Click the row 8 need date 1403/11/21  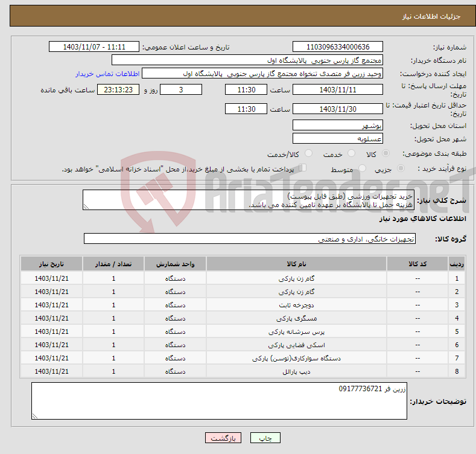52,371
